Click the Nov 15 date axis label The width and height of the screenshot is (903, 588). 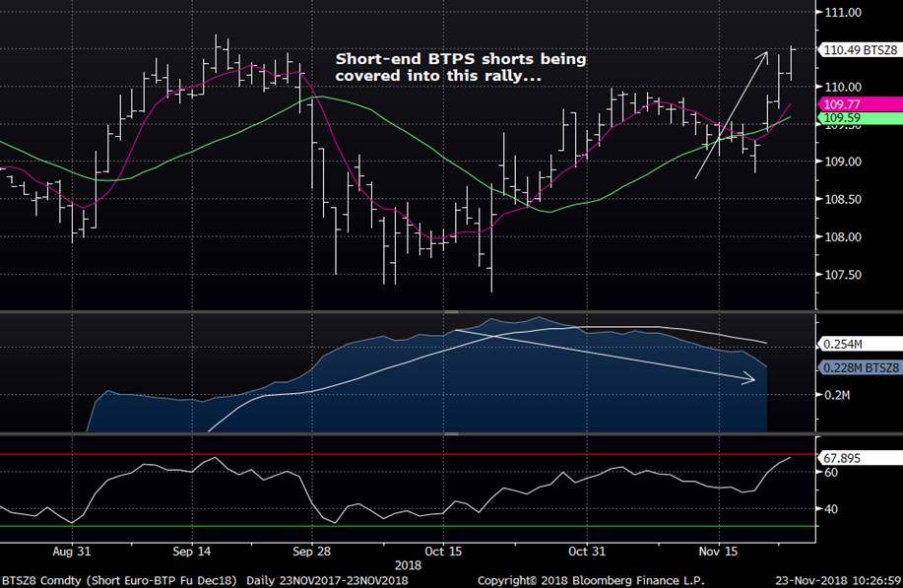[x=718, y=552]
